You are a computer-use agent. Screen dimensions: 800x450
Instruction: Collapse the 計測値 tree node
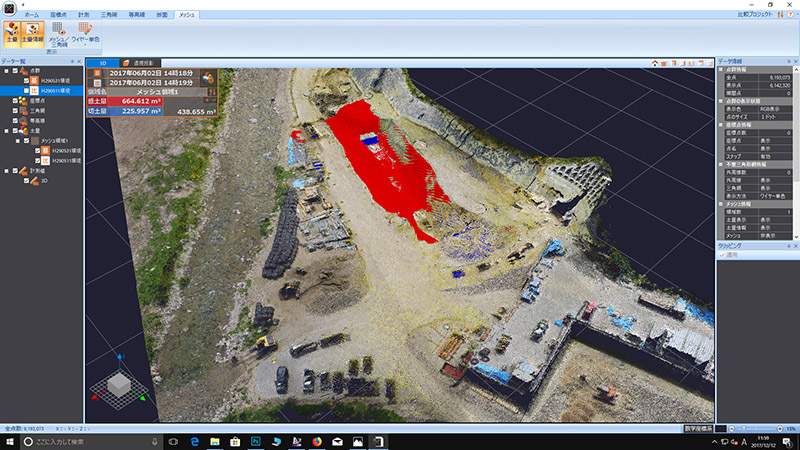7,171
